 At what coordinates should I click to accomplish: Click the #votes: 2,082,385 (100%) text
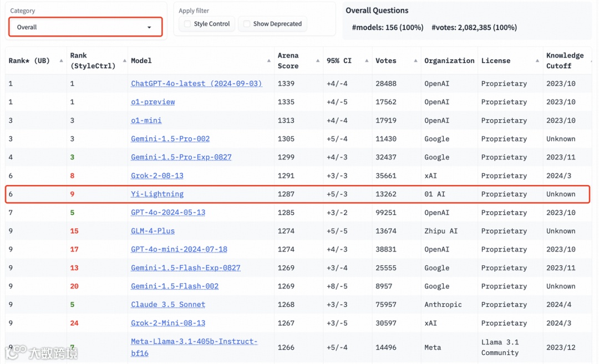click(x=474, y=28)
